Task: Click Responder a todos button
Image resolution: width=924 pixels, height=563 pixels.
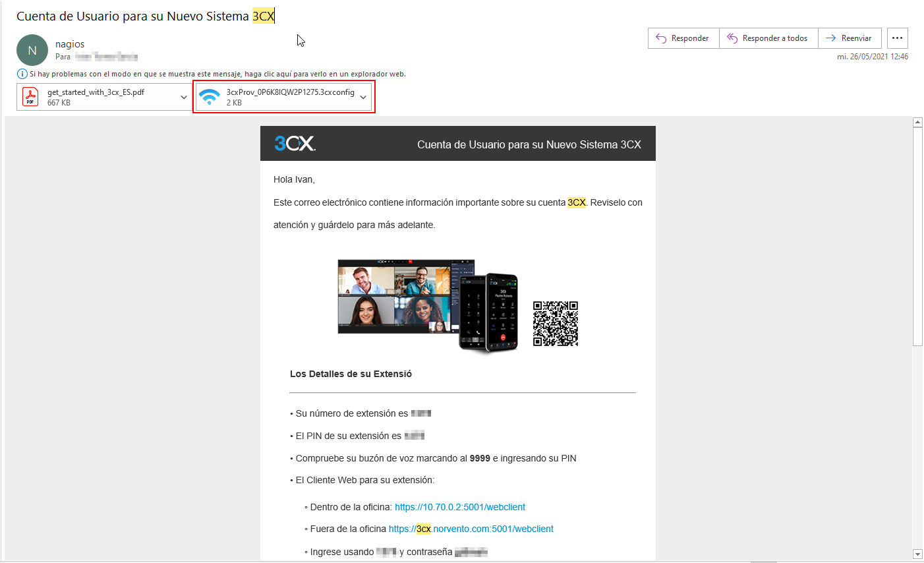Action: (768, 38)
